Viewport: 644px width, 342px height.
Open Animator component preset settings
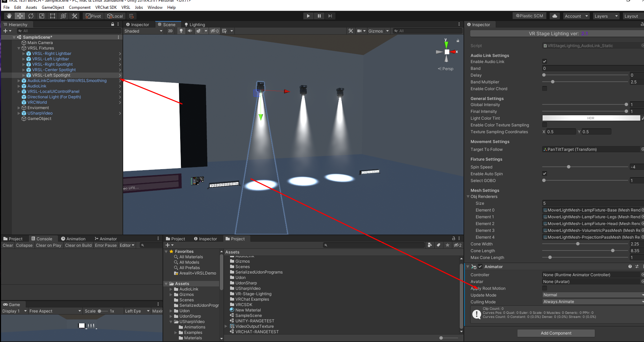[637, 267]
